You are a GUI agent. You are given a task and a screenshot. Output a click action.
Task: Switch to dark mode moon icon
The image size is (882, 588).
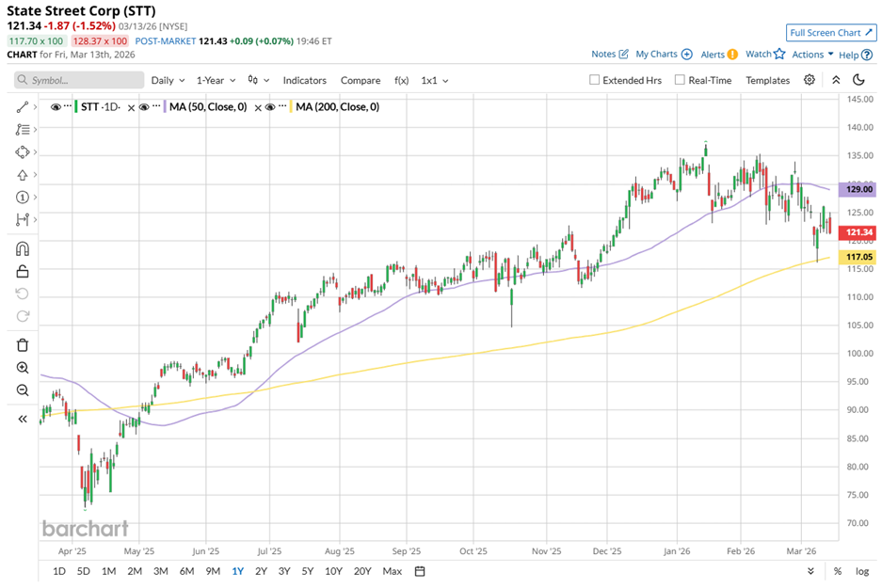pos(858,80)
